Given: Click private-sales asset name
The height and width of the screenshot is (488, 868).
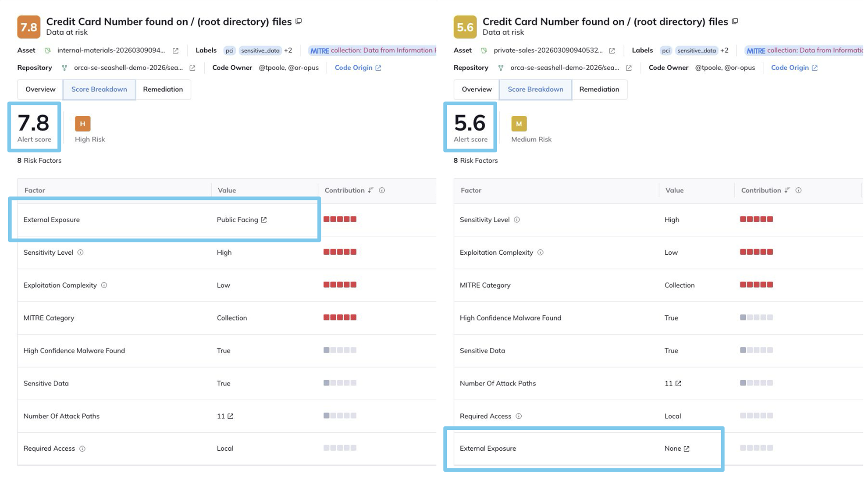Looking at the screenshot, I should pos(548,50).
